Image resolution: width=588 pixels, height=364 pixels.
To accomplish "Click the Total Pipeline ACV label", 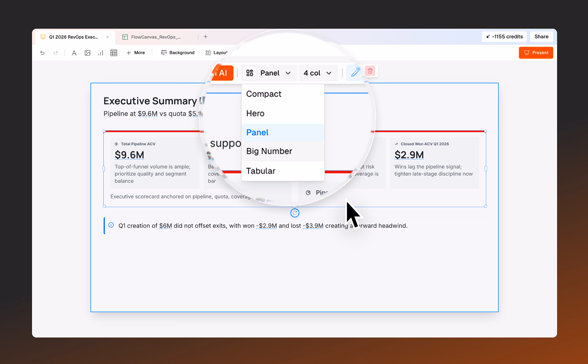I will tap(138, 144).
